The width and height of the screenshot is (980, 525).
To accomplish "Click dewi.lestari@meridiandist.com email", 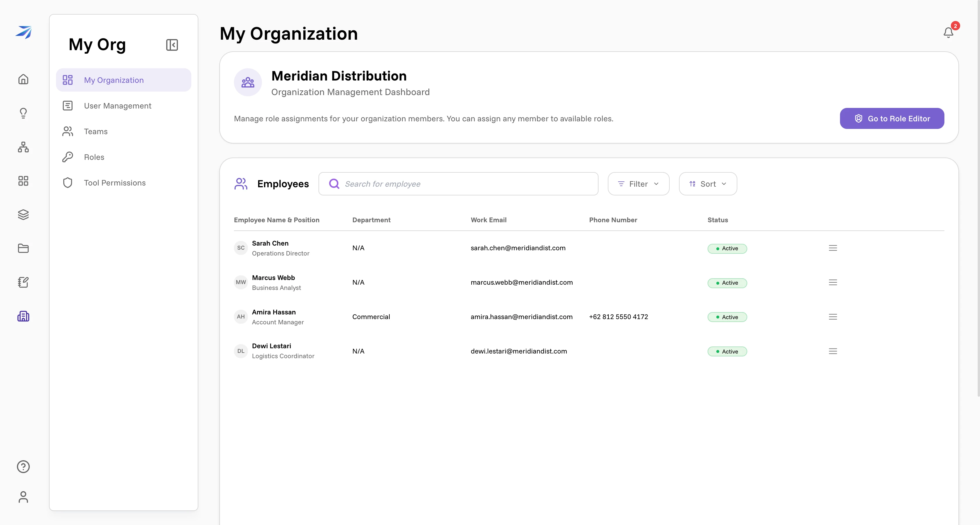I will click(x=519, y=351).
